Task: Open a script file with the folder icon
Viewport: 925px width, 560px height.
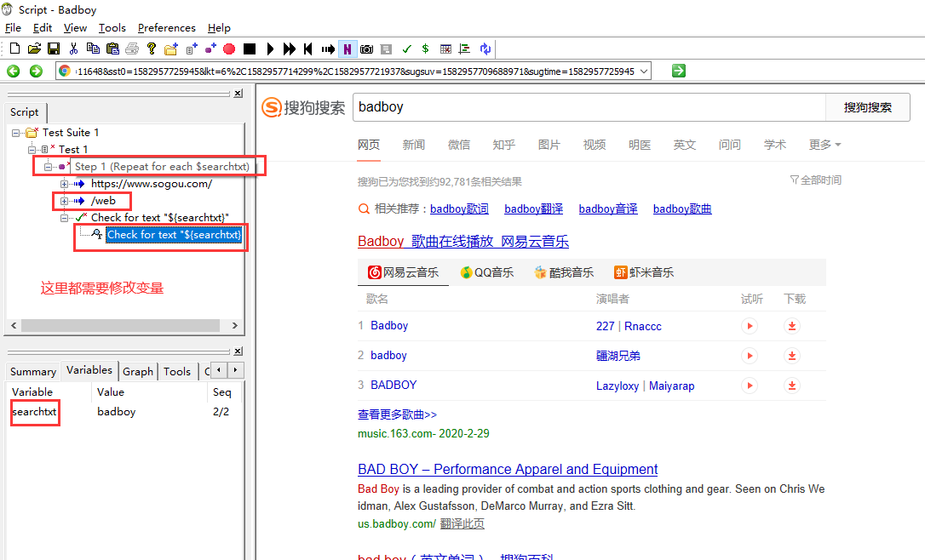Action: [x=34, y=49]
